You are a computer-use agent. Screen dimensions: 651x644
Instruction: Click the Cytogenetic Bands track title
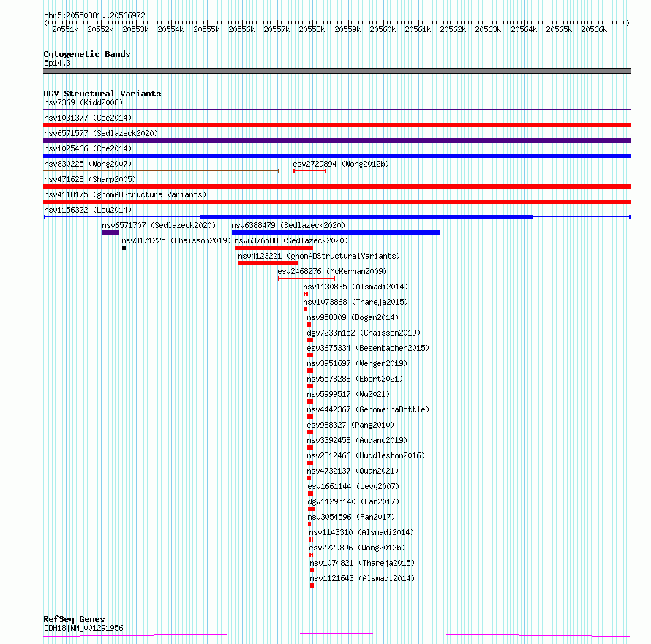point(87,54)
